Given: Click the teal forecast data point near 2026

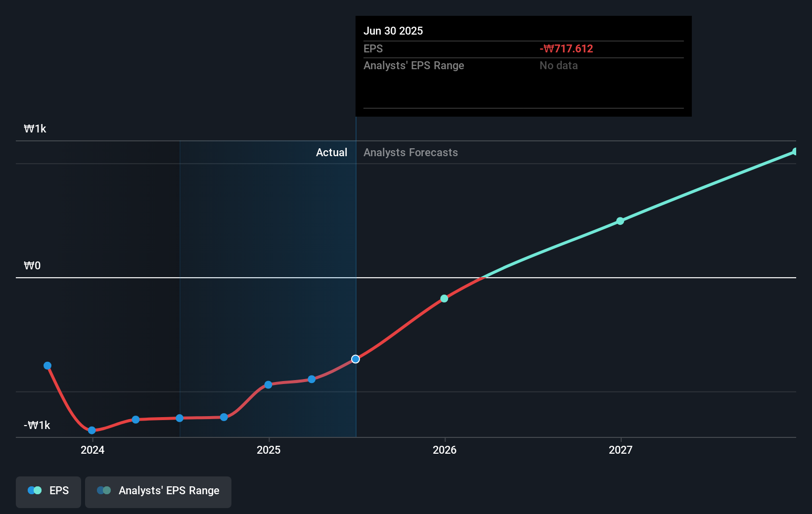Looking at the screenshot, I should (x=444, y=298).
